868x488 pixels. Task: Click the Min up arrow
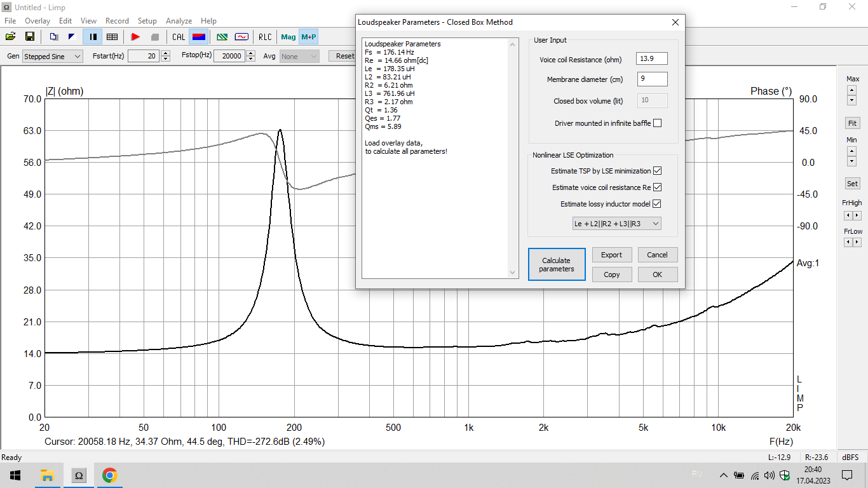(852, 151)
